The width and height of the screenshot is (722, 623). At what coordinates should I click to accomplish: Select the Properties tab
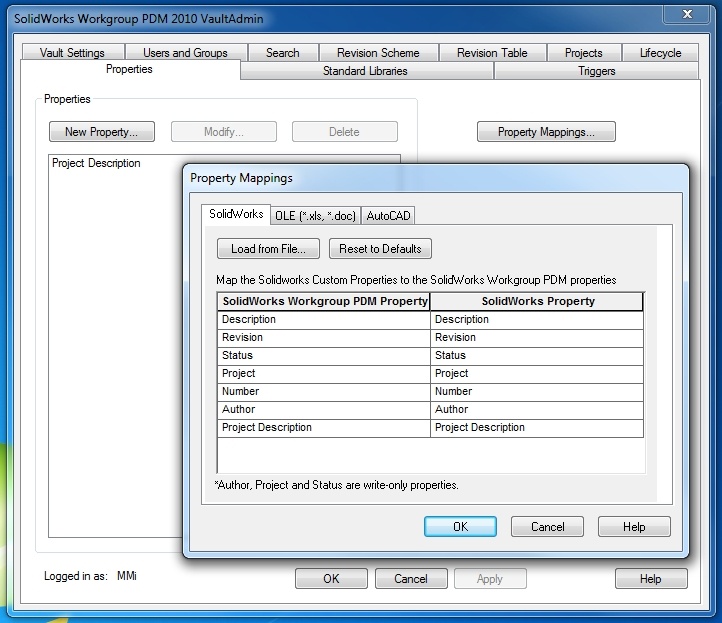click(129, 69)
